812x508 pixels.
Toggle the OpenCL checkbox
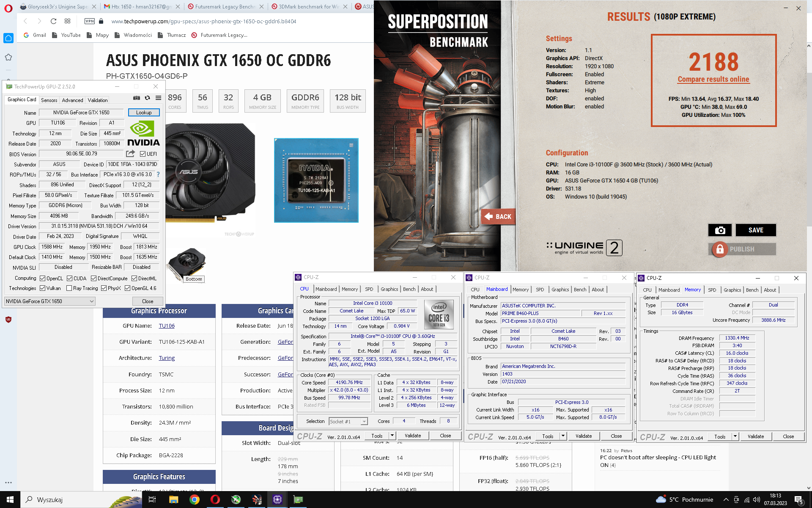tap(43, 279)
